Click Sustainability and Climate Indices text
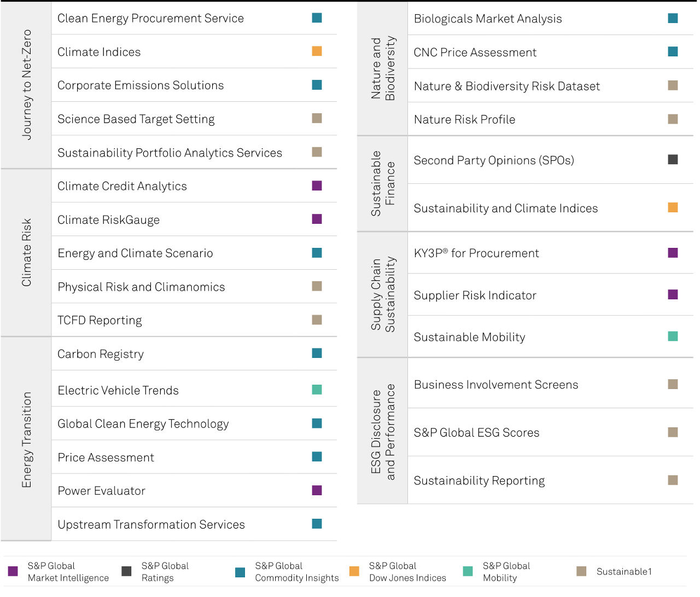Screen dimensions: 700x597 click(x=506, y=208)
